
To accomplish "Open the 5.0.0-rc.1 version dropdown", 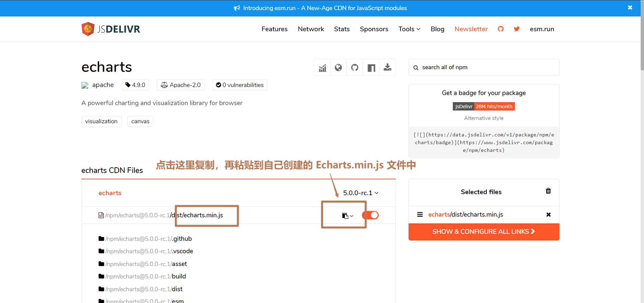I will pyautogui.click(x=361, y=193).
